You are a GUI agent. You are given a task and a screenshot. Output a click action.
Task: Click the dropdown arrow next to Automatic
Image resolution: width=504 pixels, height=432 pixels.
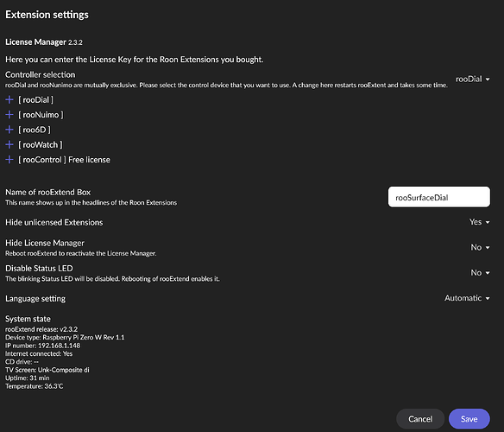[488, 298]
